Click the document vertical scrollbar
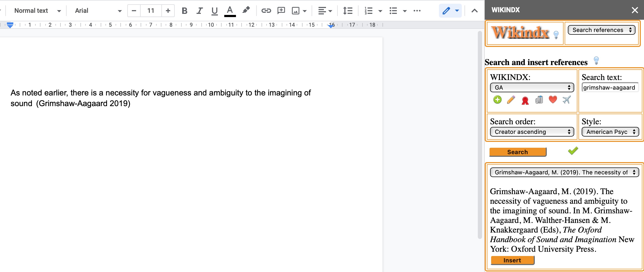Viewport: 644px width, 272px height. pyautogui.click(x=480, y=135)
